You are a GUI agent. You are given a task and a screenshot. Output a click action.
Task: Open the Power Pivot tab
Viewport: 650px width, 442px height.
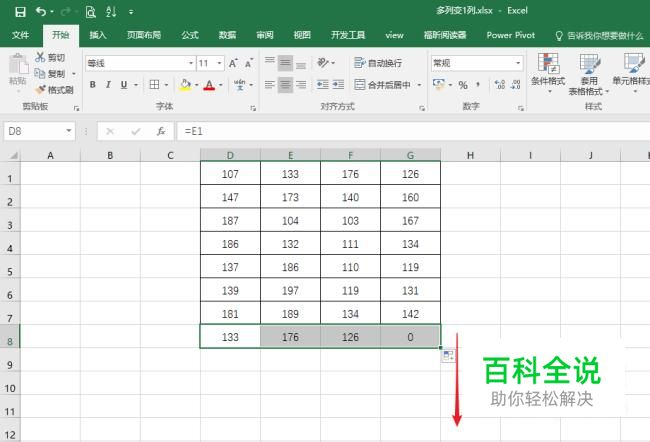pos(511,35)
